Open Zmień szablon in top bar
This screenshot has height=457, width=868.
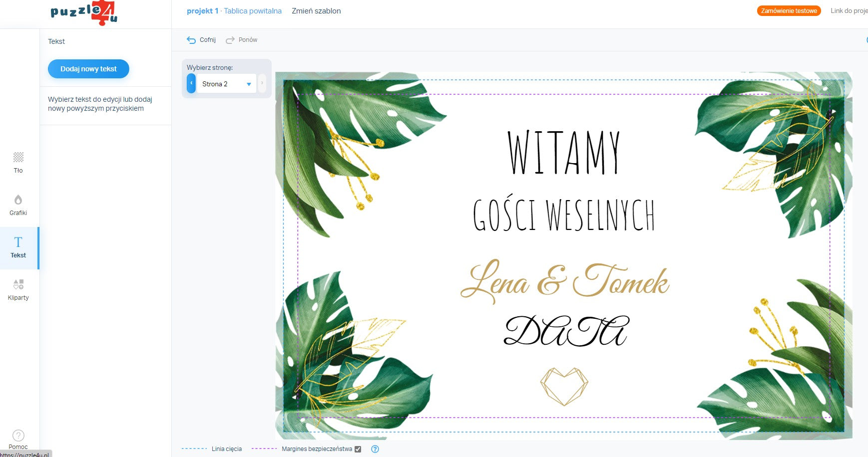(x=316, y=11)
